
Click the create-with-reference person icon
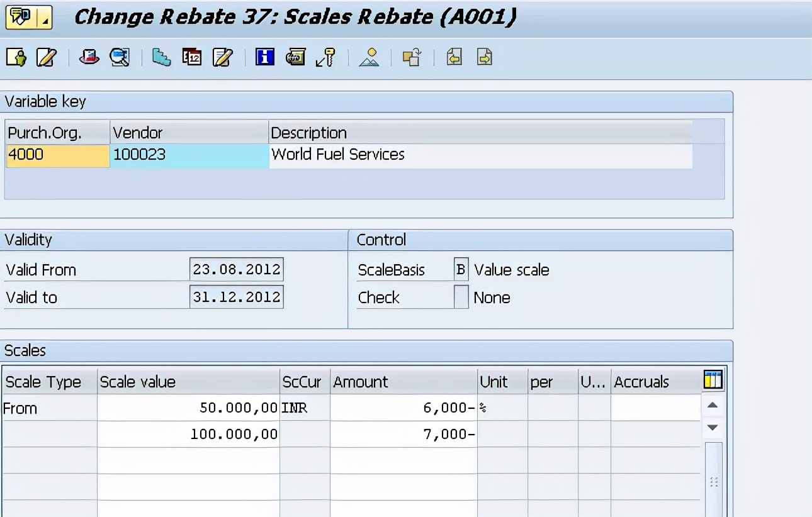coord(16,58)
